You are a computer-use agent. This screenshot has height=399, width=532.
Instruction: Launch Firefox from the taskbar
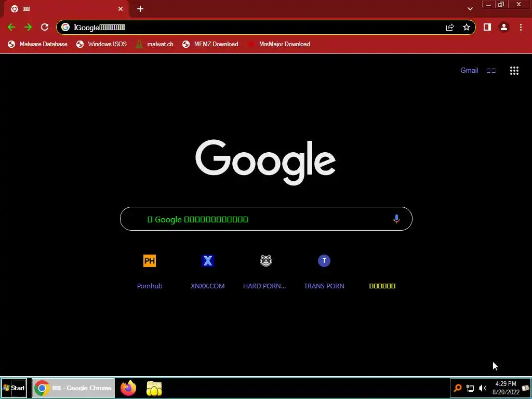[x=128, y=388]
